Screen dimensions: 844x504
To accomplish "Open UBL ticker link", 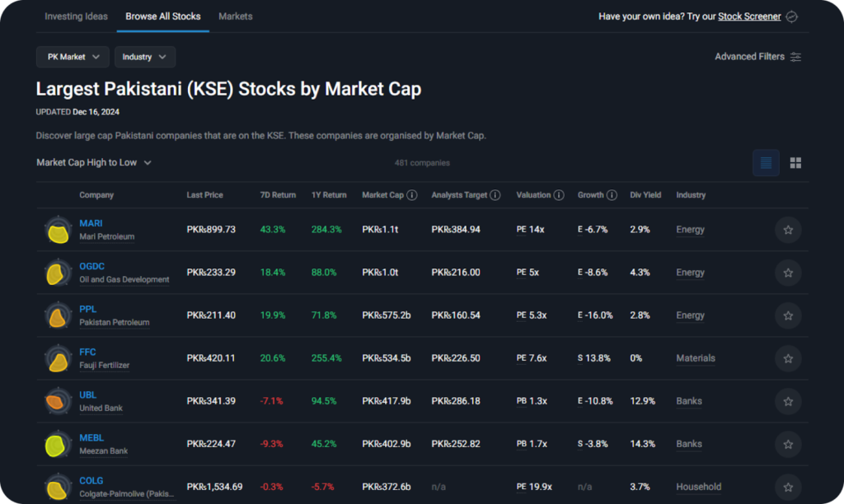I will pos(87,394).
